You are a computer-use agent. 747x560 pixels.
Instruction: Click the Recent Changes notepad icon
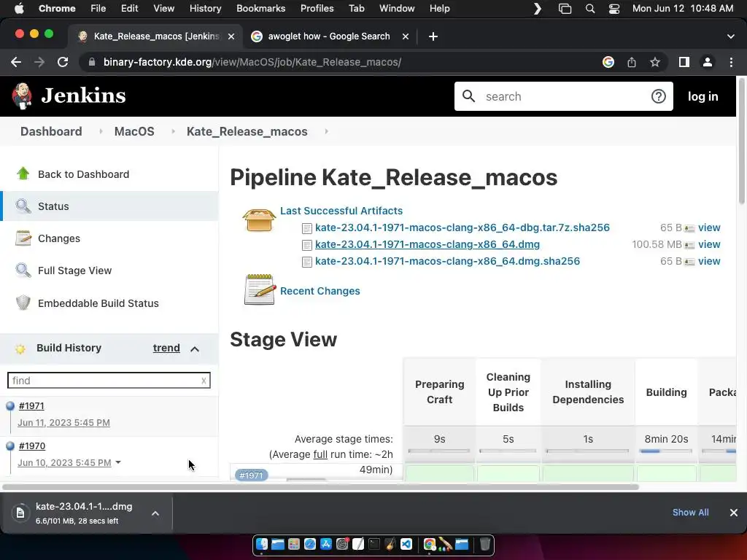pyautogui.click(x=260, y=289)
